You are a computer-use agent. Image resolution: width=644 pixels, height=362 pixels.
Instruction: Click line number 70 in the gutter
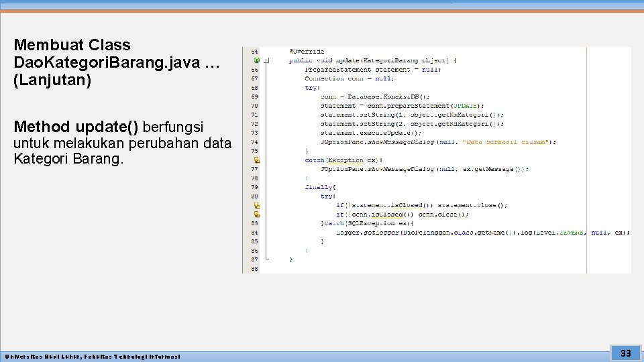point(254,106)
